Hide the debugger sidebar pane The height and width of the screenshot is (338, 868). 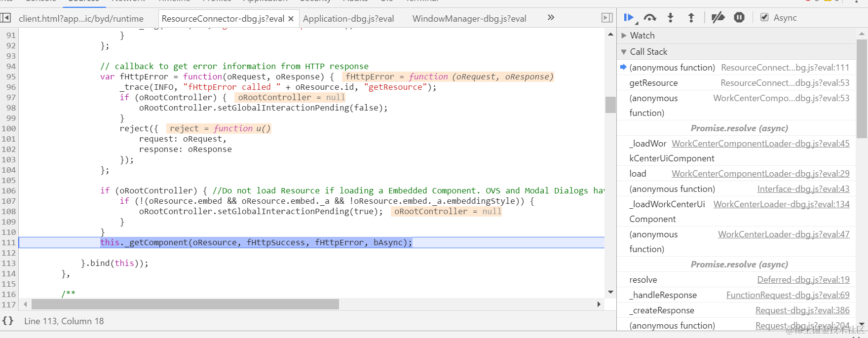click(x=607, y=18)
